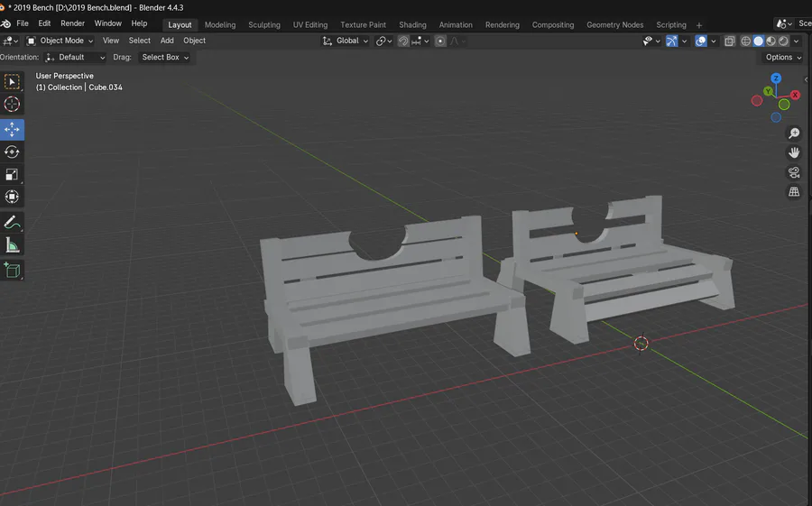The image size is (812, 506).
Task: Click the X axis on navigation gizmo
Action: pos(795,95)
